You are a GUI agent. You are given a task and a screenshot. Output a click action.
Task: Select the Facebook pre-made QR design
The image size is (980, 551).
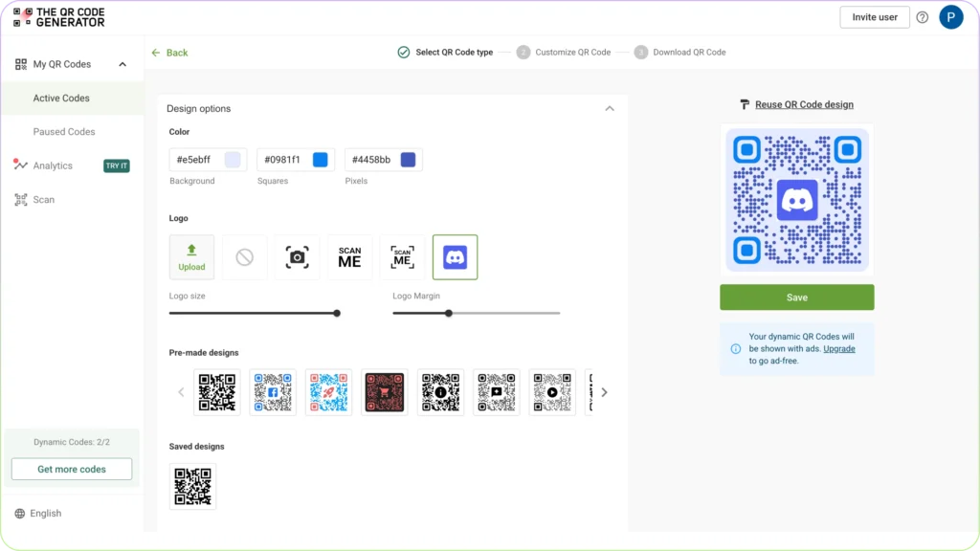[273, 392]
